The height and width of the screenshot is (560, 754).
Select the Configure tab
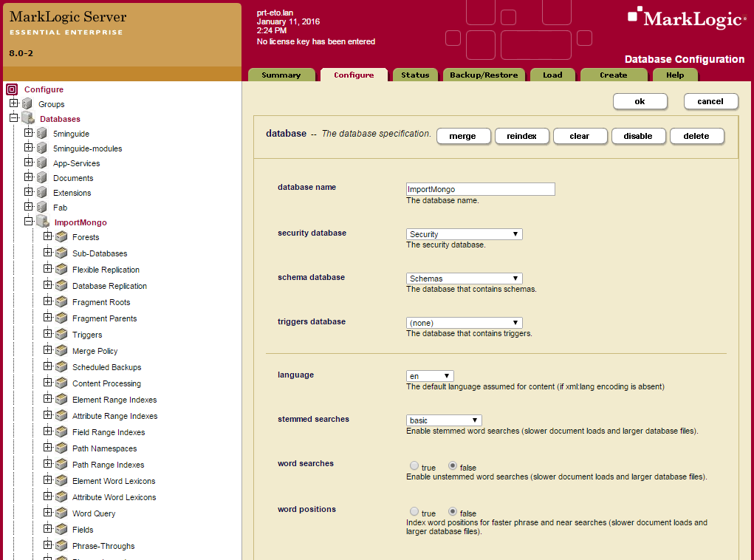pos(354,75)
